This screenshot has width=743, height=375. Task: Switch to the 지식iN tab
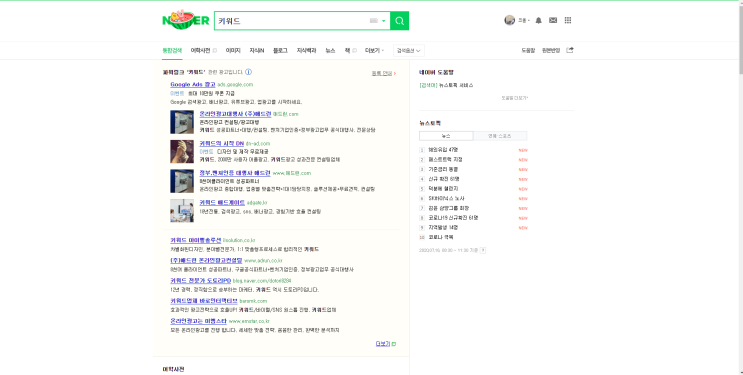(256, 50)
